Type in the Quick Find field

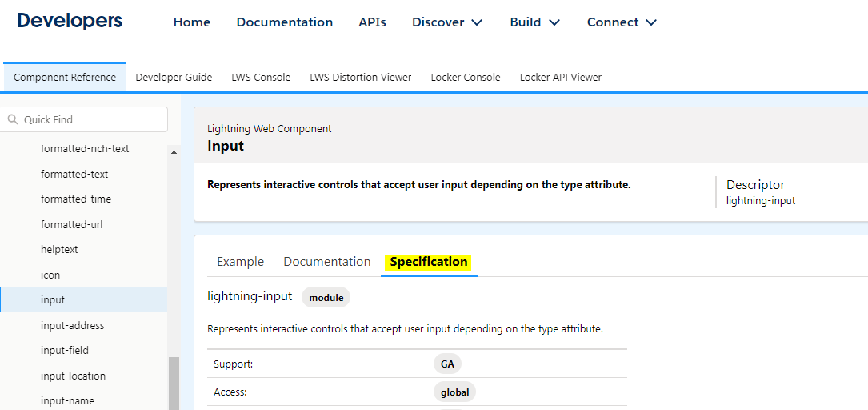point(92,119)
